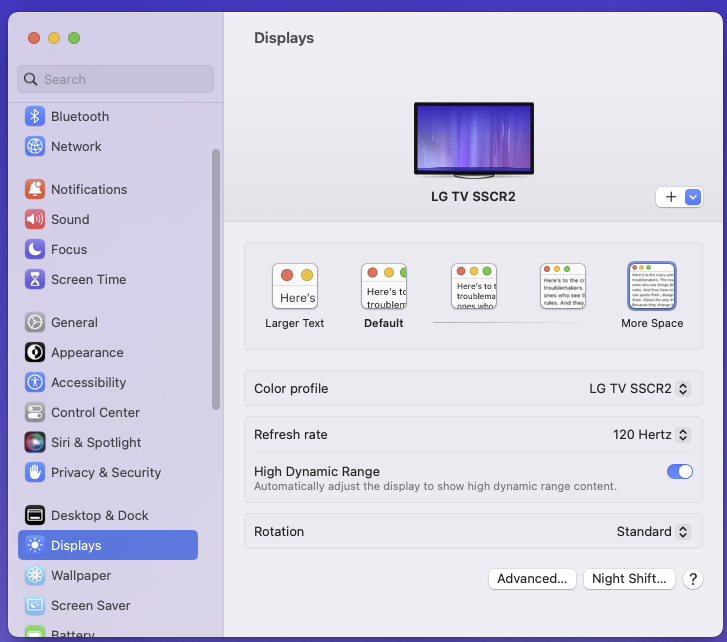Open Bluetooth settings pane
This screenshot has width=727, height=642.
[108, 116]
